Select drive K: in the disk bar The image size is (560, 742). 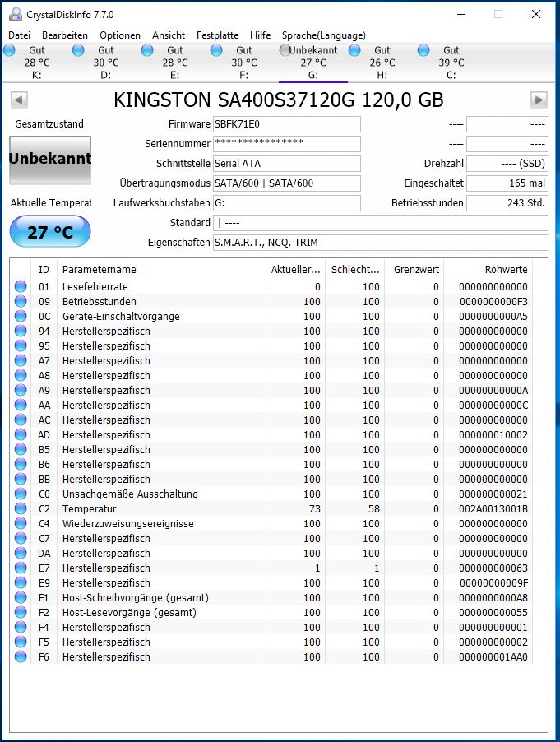[36, 63]
